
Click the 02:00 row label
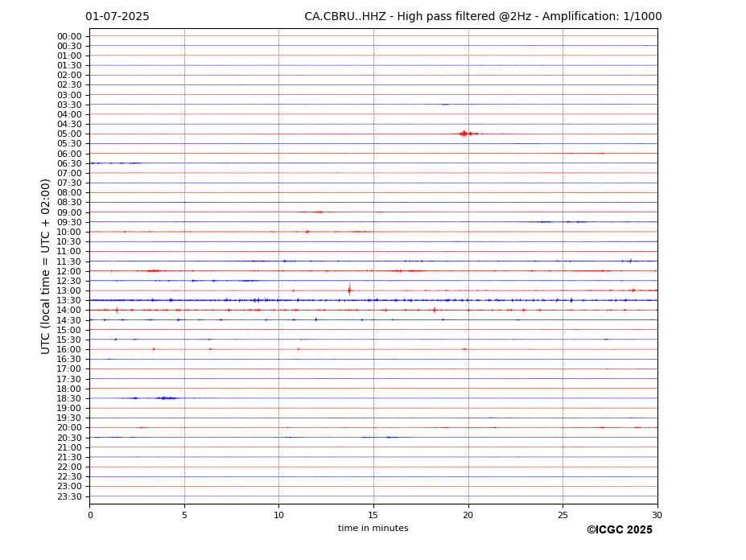tap(69, 75)
